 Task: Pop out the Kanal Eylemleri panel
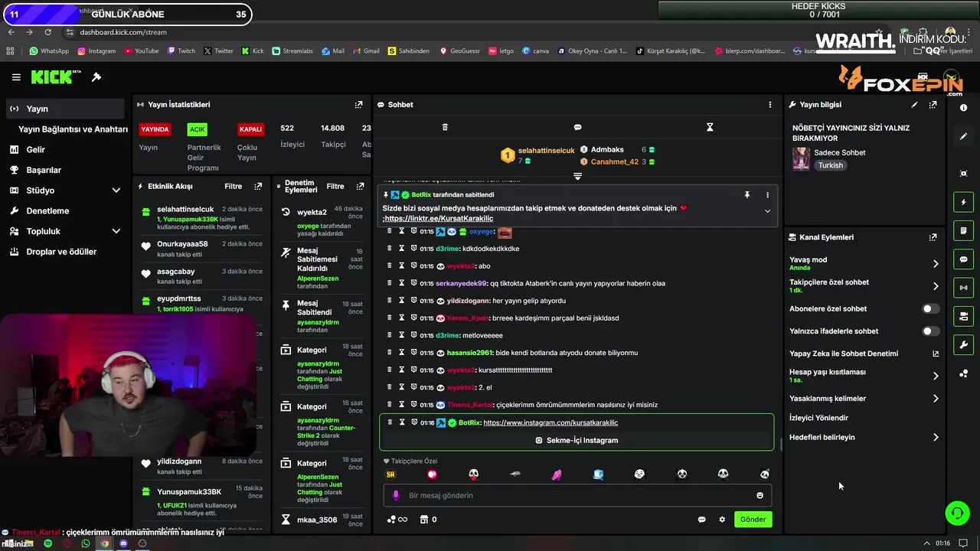pos(933,237)
